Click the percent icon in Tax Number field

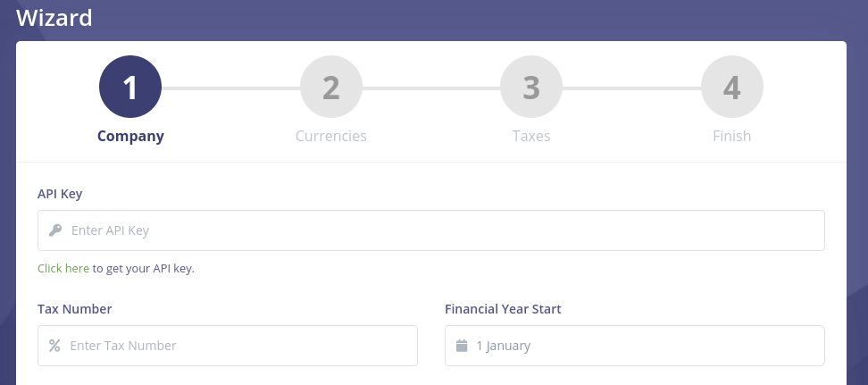point(54,346)
